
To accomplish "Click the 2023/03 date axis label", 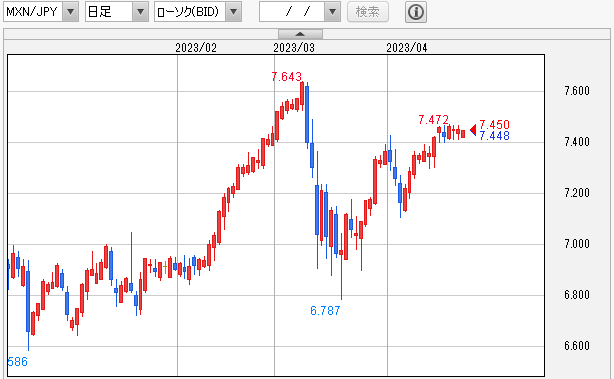I will coord(294,48).
